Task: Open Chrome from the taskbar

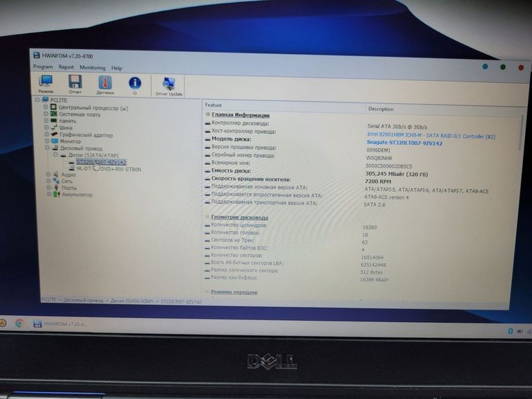Action: click(x=19, y=323)
